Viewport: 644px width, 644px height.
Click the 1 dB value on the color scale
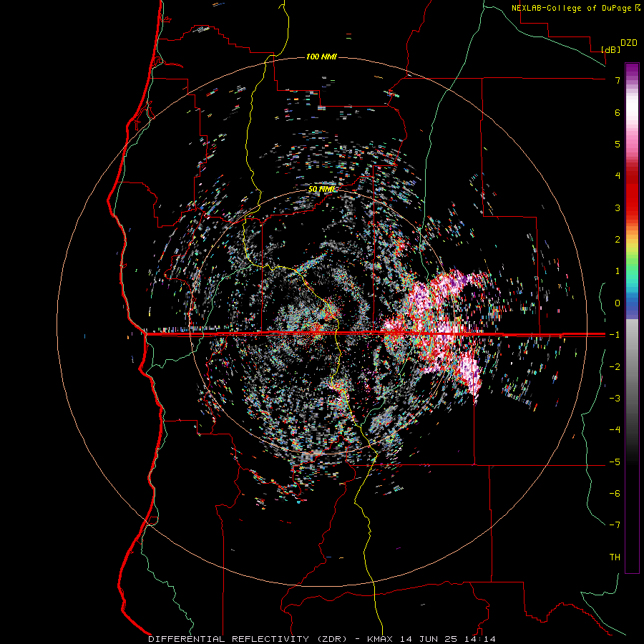click(x=618, y=271)
